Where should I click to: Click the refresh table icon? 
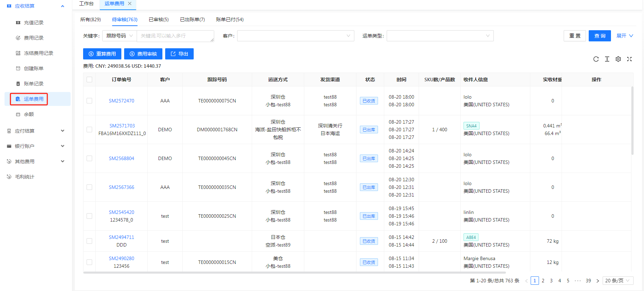596,59
